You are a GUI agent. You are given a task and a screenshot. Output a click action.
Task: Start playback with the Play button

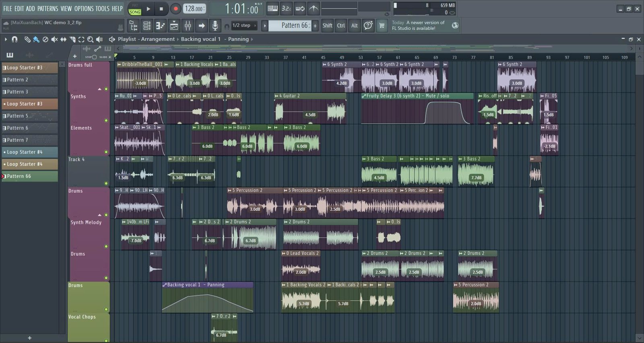(148, 8)
